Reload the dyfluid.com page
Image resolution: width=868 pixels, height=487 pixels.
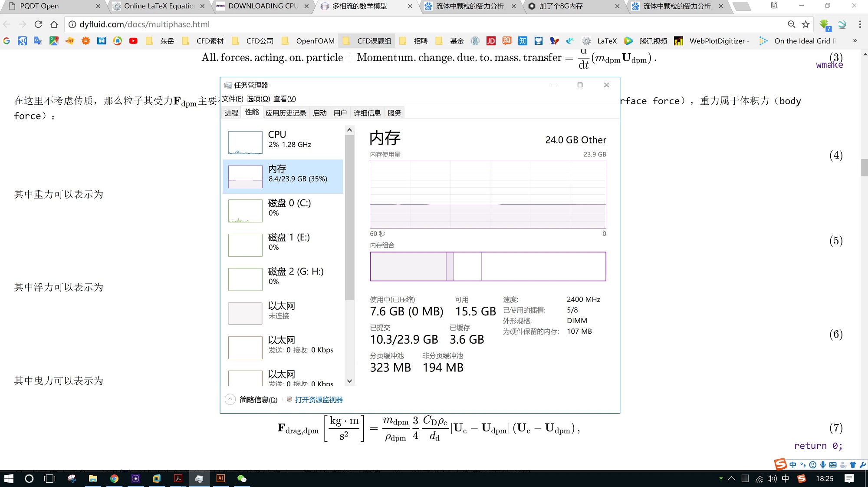point(38,24)
